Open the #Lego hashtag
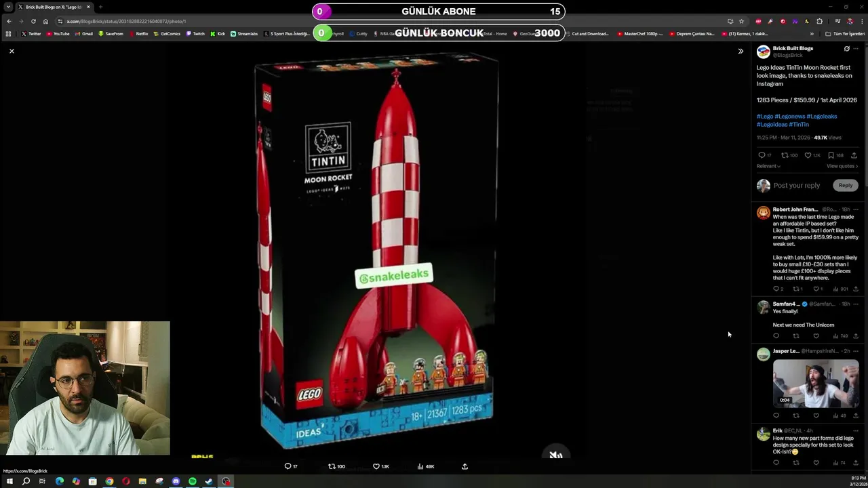Viewport: 868px width, 488px height. click(x=764, y=116)
